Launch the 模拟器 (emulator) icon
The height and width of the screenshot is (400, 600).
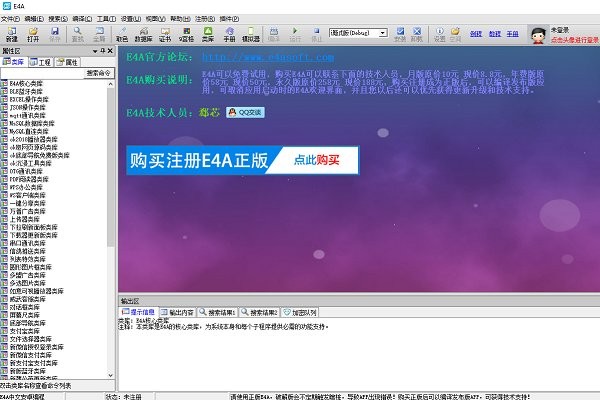point(251,34)
